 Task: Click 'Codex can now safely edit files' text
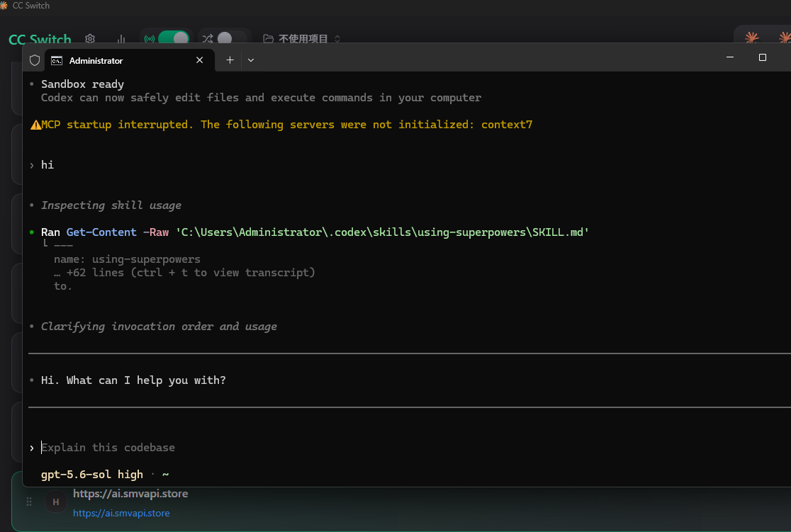click(261, 98)
